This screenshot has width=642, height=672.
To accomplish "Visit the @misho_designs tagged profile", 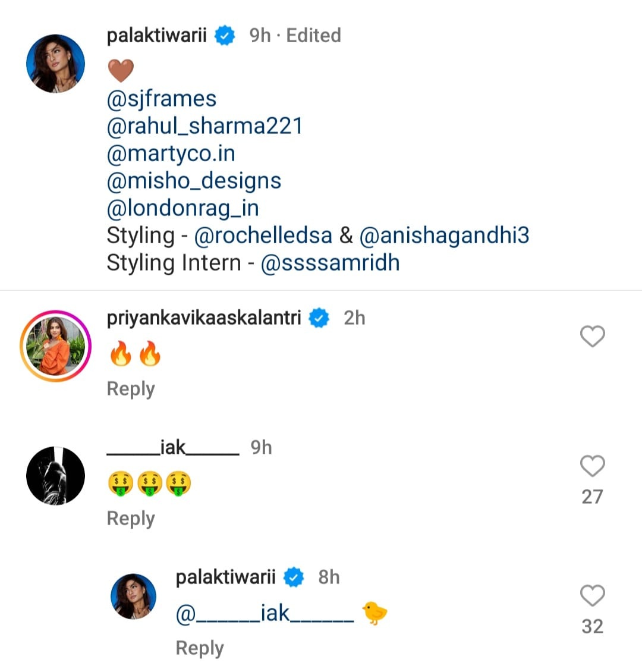I will tap(194, 181).
